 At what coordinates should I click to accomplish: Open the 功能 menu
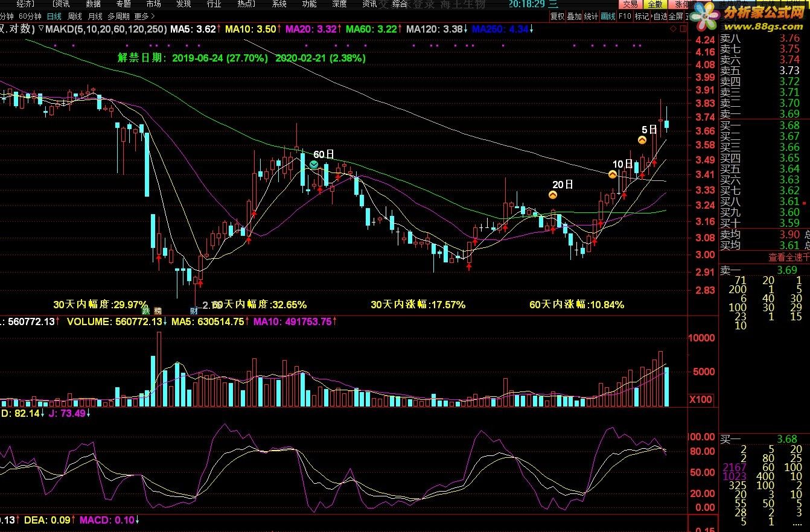(x=309, y=4)
